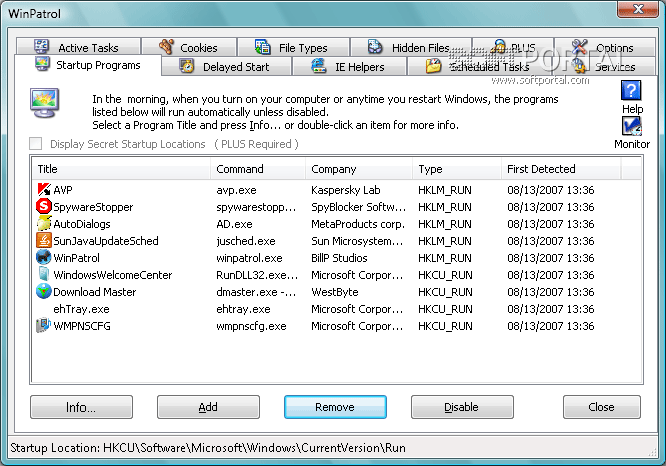The width and height of the screenshot is (666, 466).
Task: Click the WindowsWelcomeCenter row icon
Action: [x=44, y=274]
